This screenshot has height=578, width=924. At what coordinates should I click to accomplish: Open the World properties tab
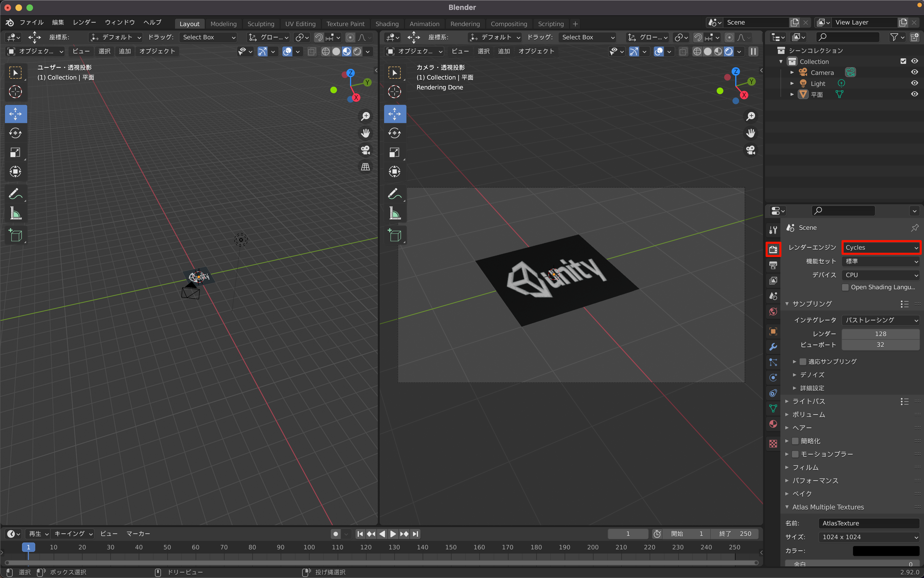tap(773, 312)
